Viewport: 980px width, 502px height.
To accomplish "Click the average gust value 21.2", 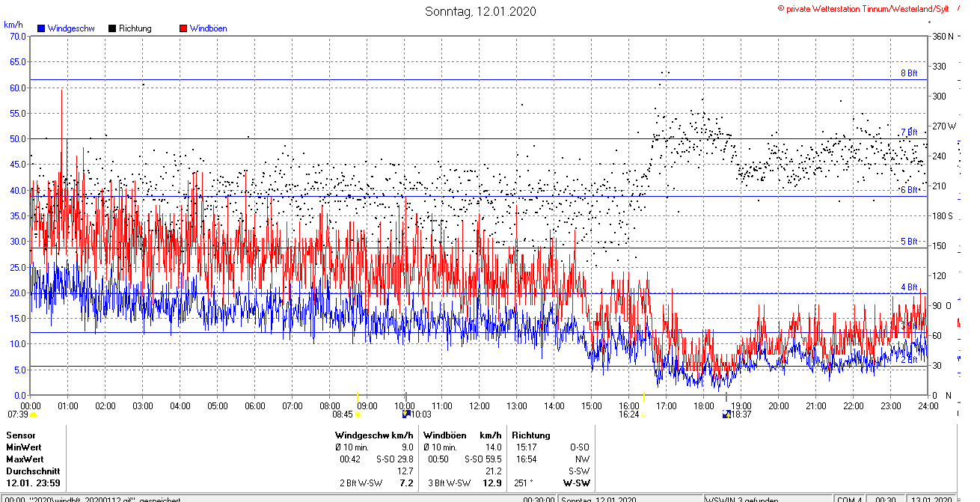I will (493, 471).
